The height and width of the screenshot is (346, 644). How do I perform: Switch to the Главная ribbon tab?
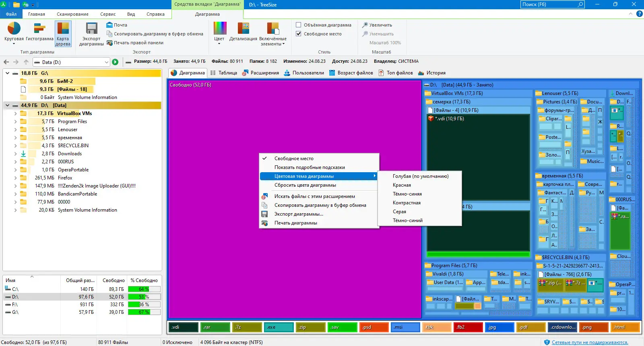pos(37,14)
